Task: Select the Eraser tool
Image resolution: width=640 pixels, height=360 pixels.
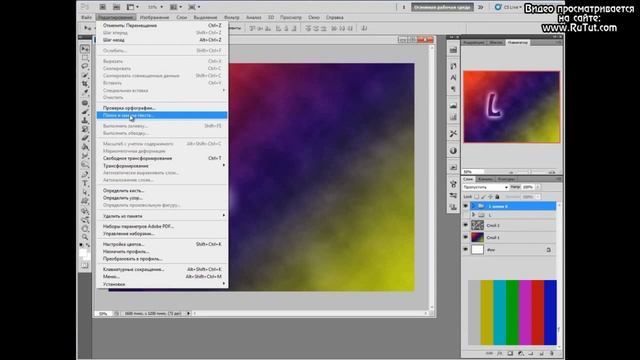Action: coord(85,138)
